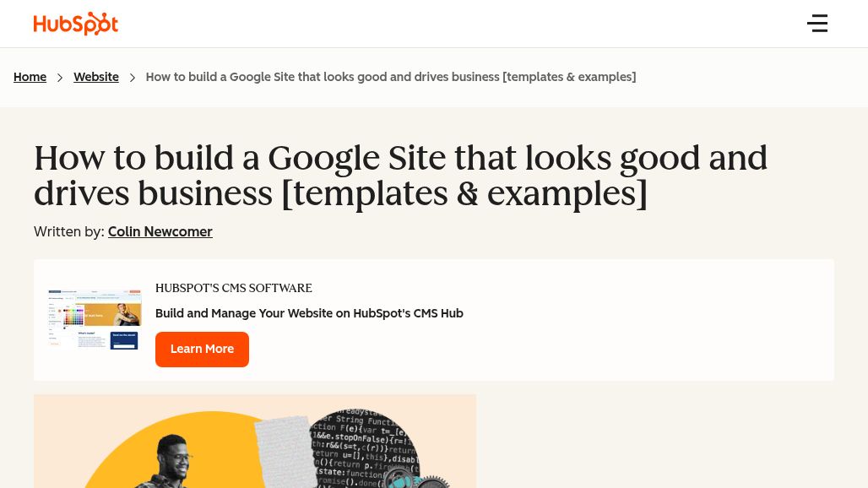Viewport: 868px width, 488px height.
Task: Click the article headline about Google Sites
Action: (400, 175)
